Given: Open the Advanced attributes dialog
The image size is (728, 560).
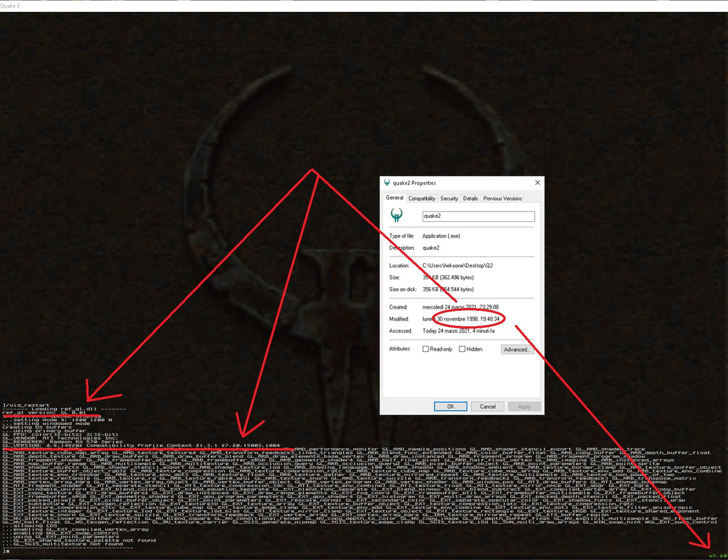Looking at the screenshot, I should (x=518, y=349).
